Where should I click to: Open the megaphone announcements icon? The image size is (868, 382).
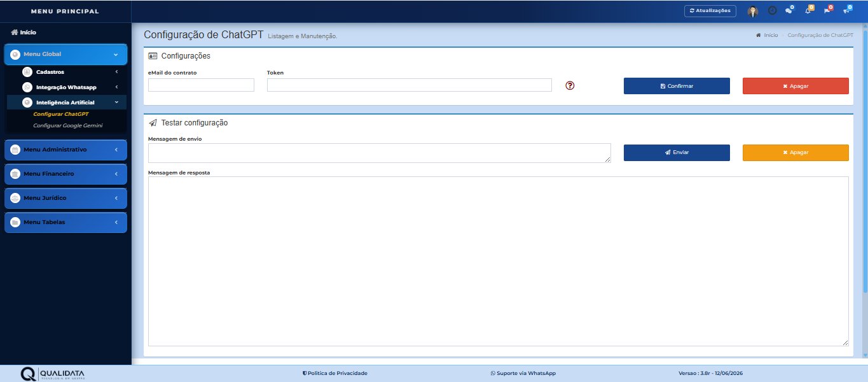(x=846, y=10)
